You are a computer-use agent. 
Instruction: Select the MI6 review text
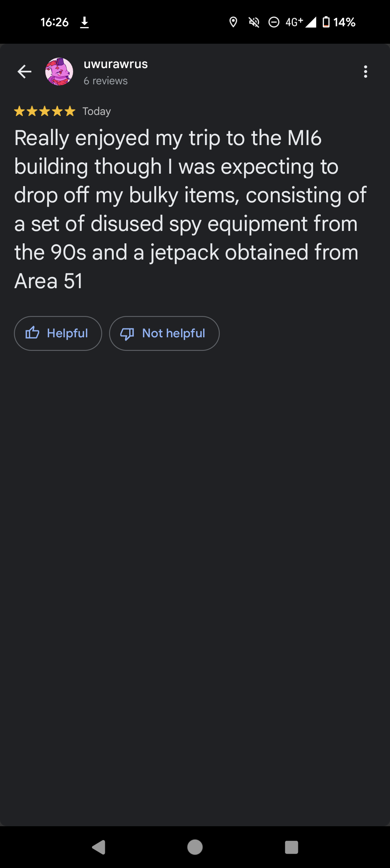pyautogui.click(x=190, y=209)
